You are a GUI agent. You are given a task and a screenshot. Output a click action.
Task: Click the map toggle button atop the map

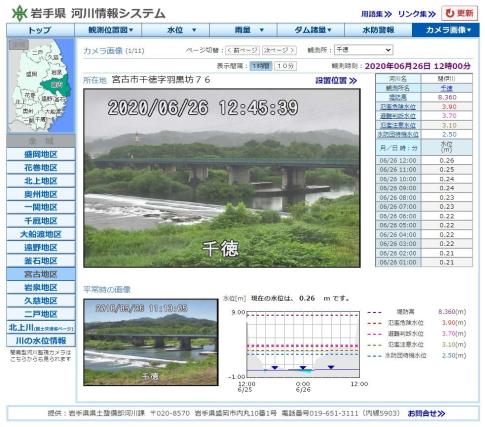(x=19, y=45)
